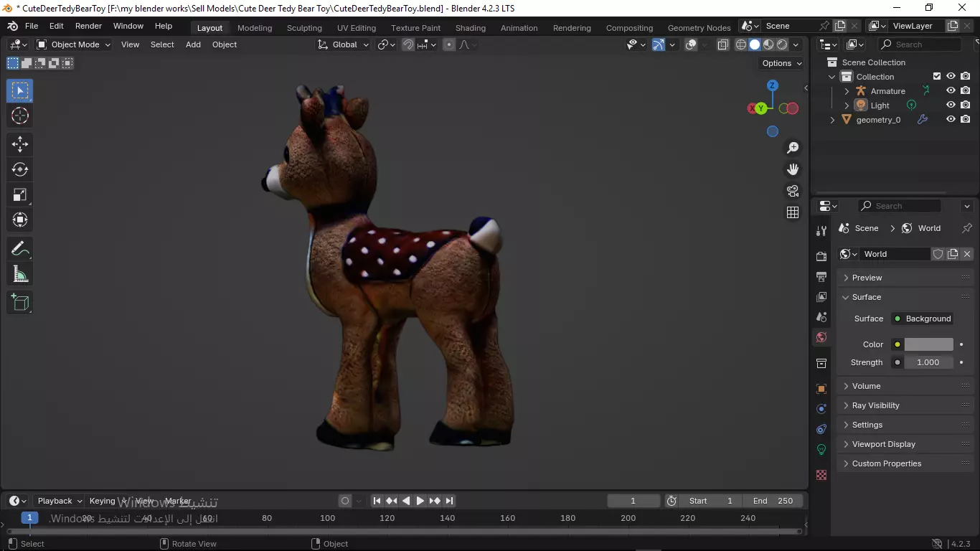Expand the geometry_0 tree item

(832, 120)
